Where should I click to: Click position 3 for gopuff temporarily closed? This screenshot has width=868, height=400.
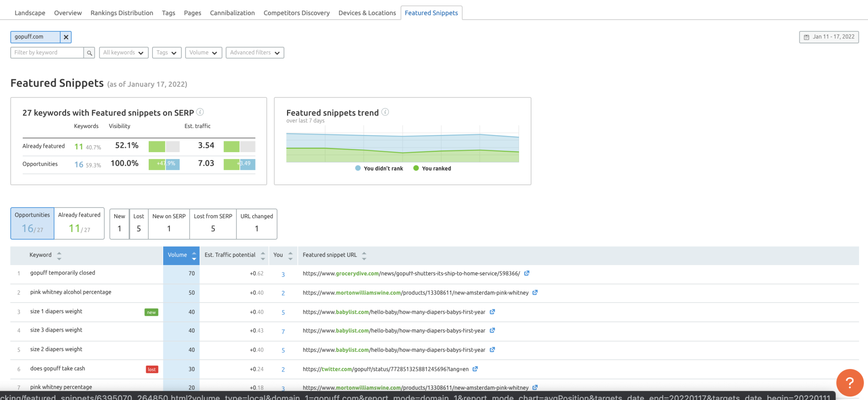[x=283, y=274]
